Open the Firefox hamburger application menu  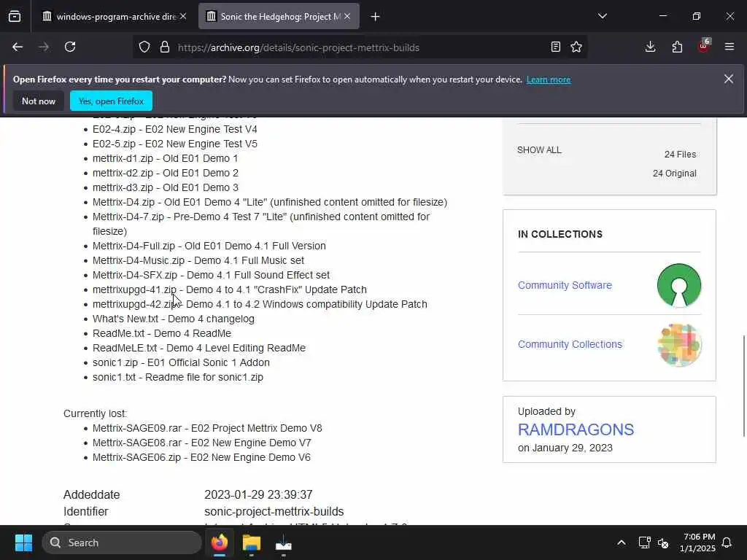coord(729,47)
